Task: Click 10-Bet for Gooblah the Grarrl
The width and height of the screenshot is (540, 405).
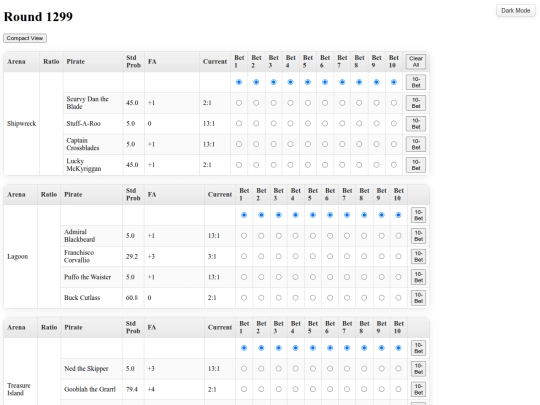Action: [418, 390]
